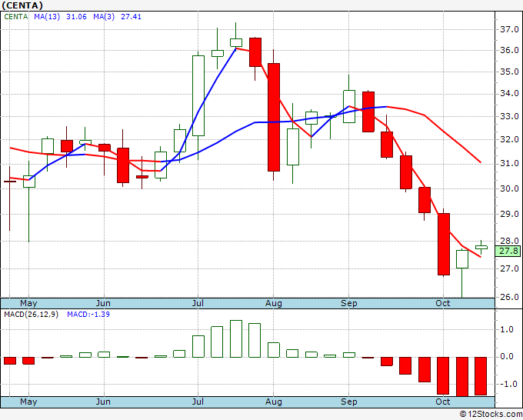The height and width of the screenshot is (420, 523).
Task: Select the MA(13) legend label
Action: pyautogui.click(x=47, y=16)
